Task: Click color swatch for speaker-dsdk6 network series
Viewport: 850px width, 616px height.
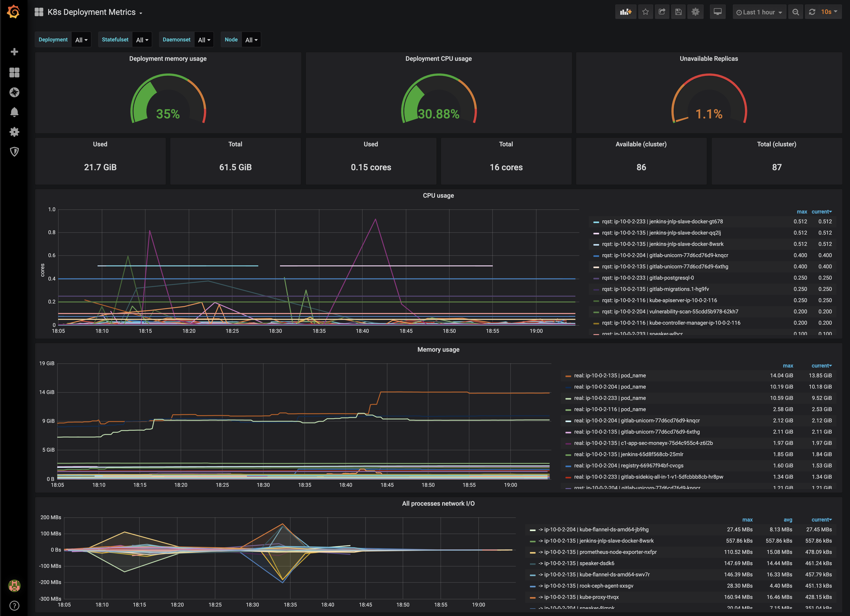Action: (532, 564)
